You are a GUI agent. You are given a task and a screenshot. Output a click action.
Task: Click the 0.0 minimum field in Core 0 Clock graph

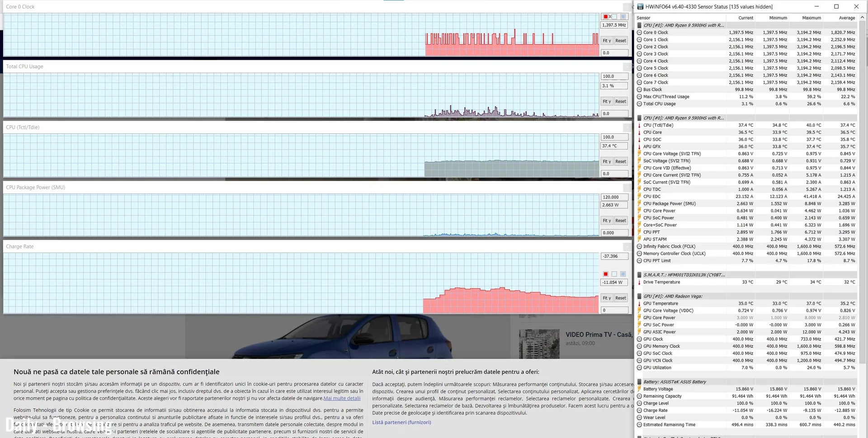pyautogui.click(x=614, y=53)
